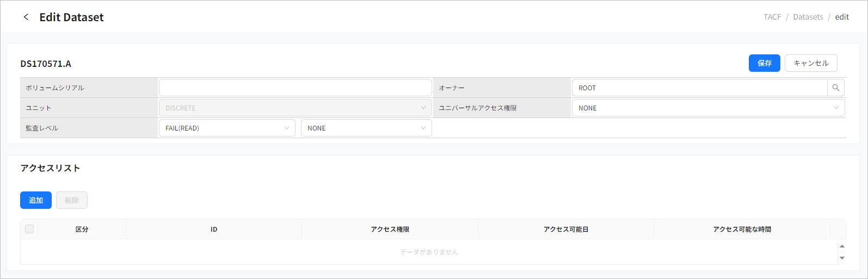The width and height of the screenshot is (868, 279).
Task: Navigate to Datasets breadcrumb
Action: 808,17
